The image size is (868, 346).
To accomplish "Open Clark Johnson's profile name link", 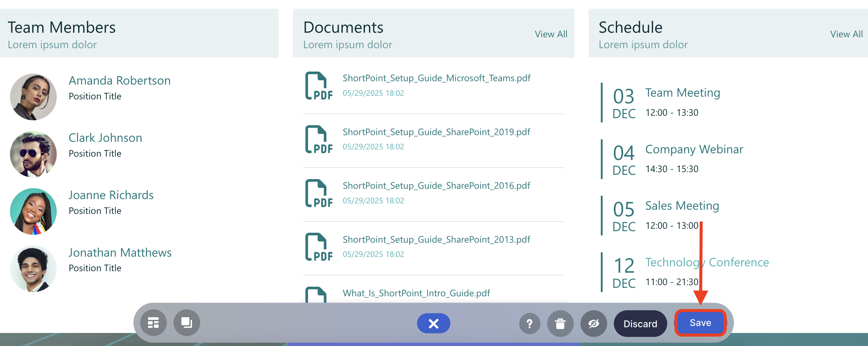I will coord(105,138).
